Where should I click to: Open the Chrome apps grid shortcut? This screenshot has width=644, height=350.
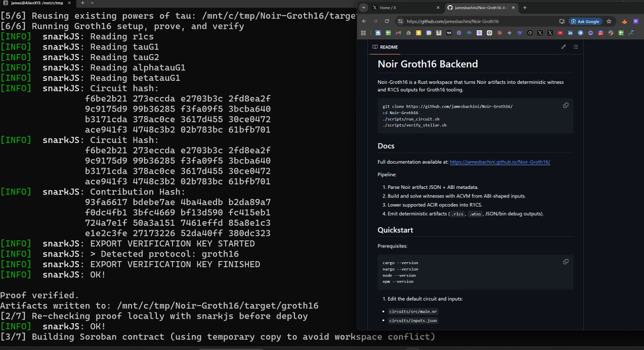[363, 33]
